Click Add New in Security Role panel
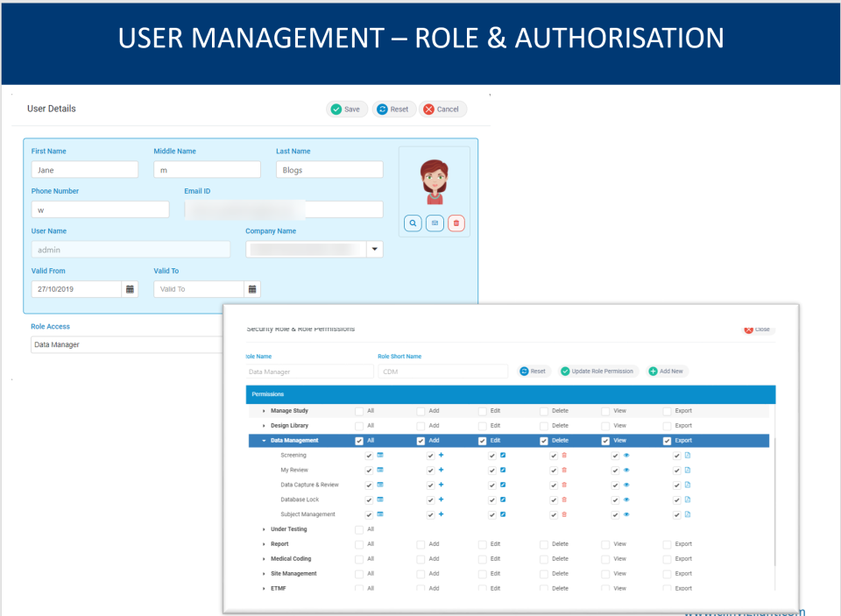841x616 pixels. [667, 371]
